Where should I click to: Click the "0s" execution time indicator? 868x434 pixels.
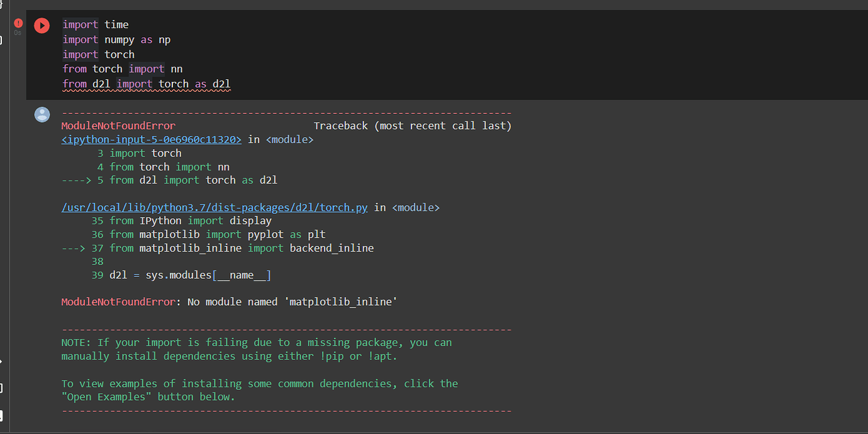coord(19,31)
